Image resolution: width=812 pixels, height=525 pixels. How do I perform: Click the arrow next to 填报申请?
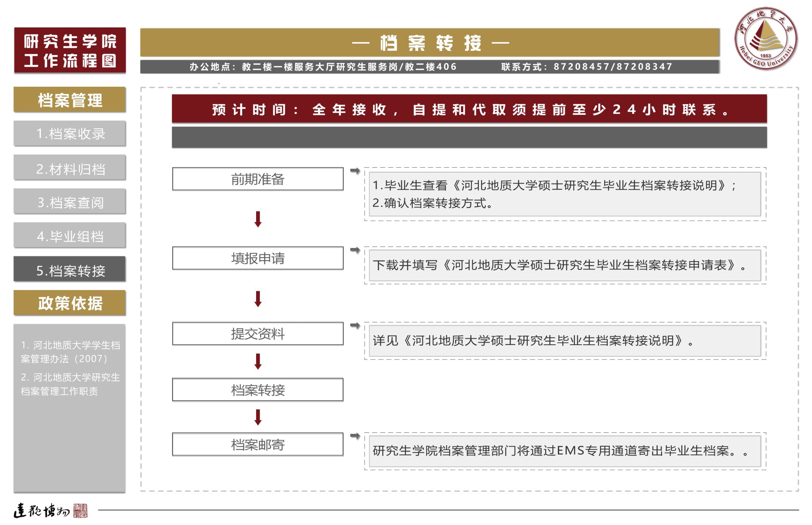click(355, 250)
